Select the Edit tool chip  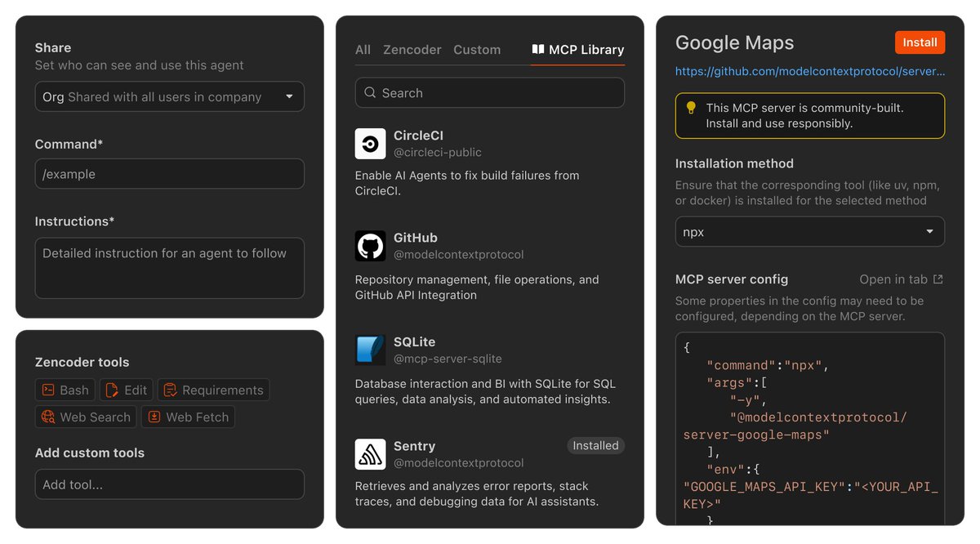[x=127, y=390]
